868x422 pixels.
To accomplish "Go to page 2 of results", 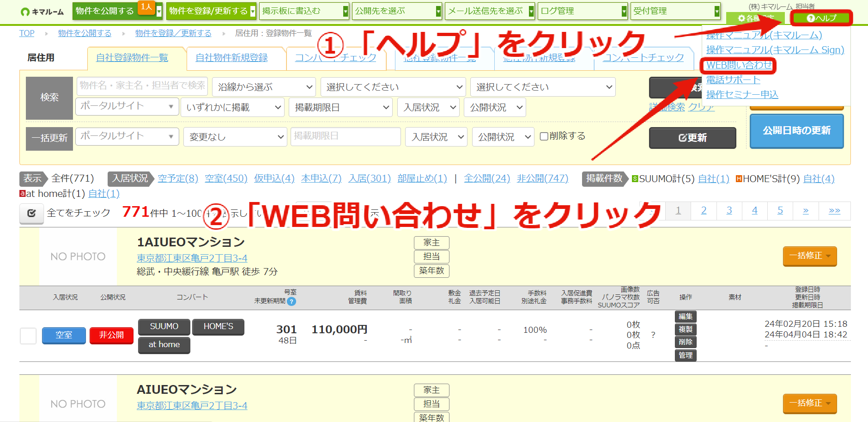I will click(704, 211).
